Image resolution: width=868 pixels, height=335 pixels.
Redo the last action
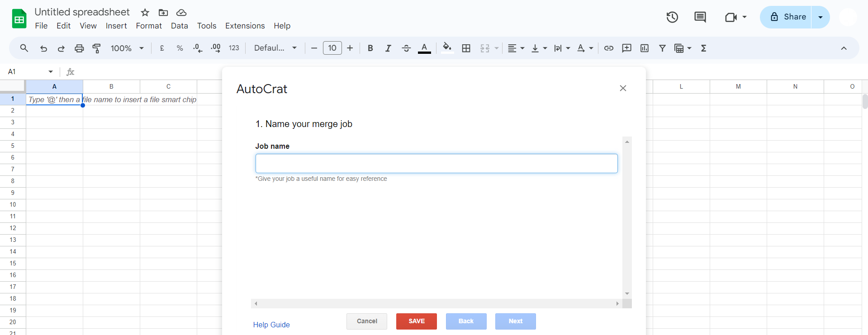coord(61,48)
